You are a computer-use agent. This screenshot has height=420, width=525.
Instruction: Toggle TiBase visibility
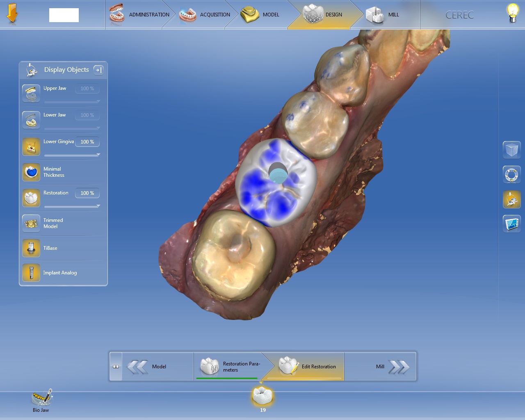pos(31,248)
